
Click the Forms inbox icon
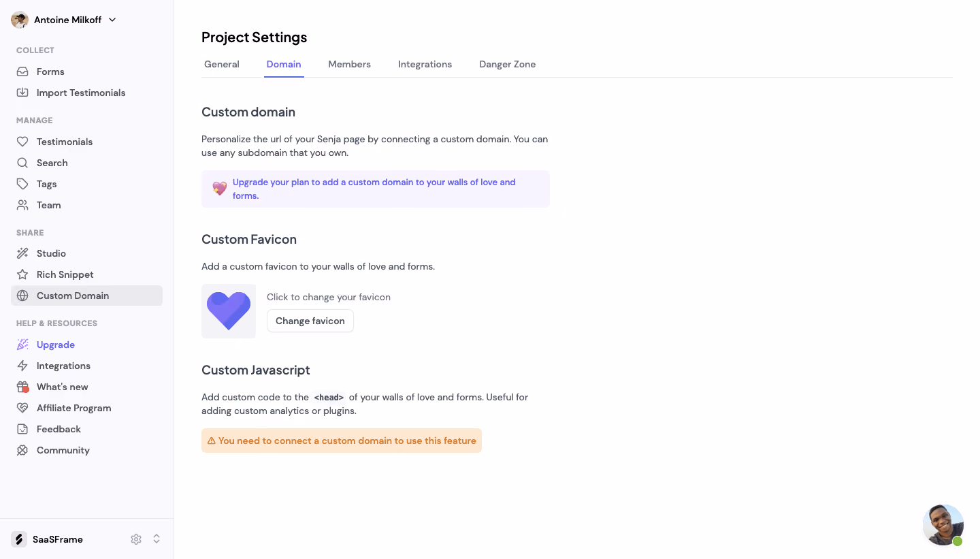click(x=22, y=71)
